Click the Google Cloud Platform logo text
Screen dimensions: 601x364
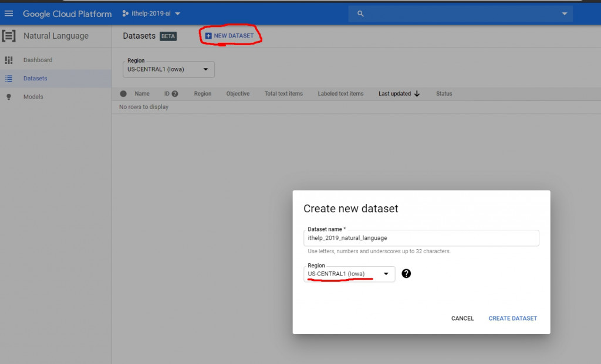(67, 14)
